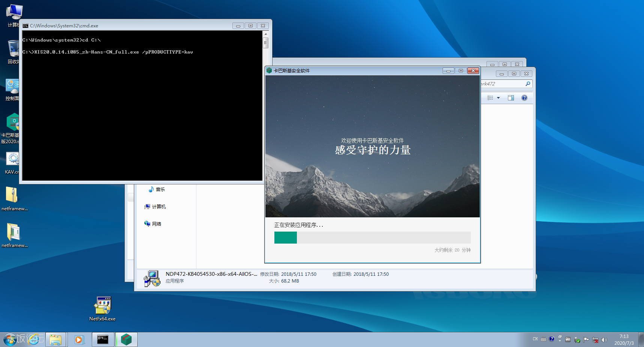
Task: Maximize the front Explorer window
Action: (x=514, y=73)
